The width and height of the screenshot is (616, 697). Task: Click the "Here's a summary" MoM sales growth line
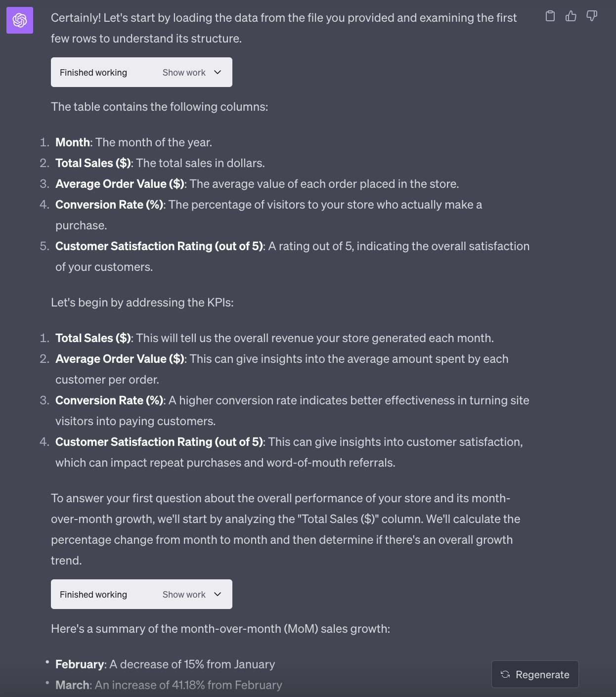220,629
